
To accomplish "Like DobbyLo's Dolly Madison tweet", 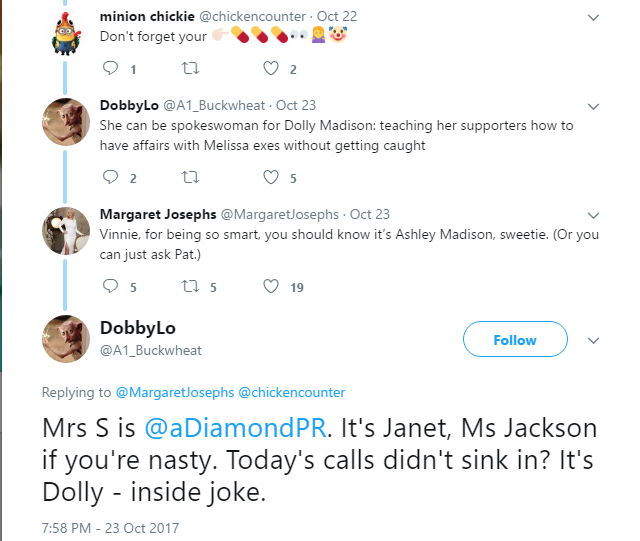I will tap(271, 178).
